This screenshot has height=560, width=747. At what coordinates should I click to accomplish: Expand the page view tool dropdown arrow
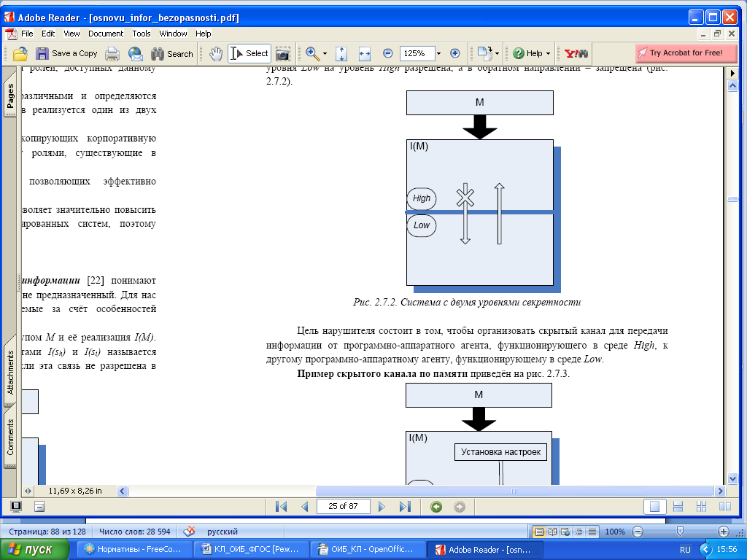tap(498, 54)
